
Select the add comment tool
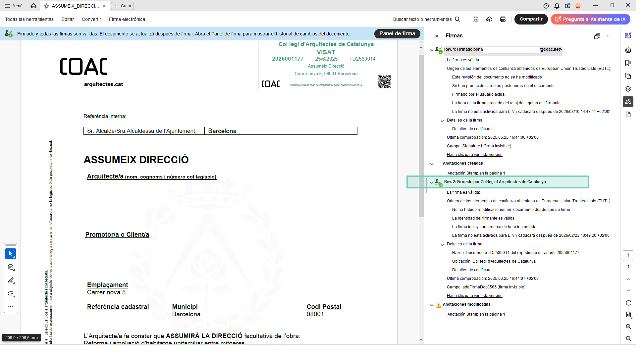coord(11,267)
